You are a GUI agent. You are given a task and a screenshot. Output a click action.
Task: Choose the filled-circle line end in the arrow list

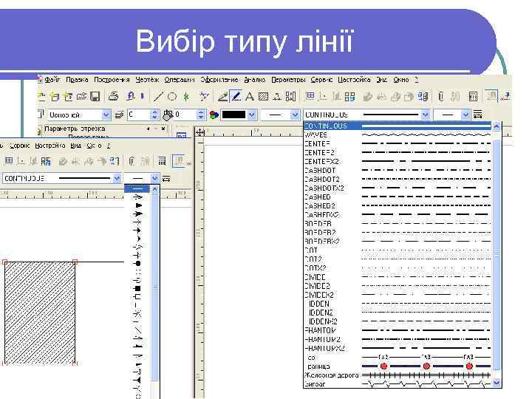(137, 263)
